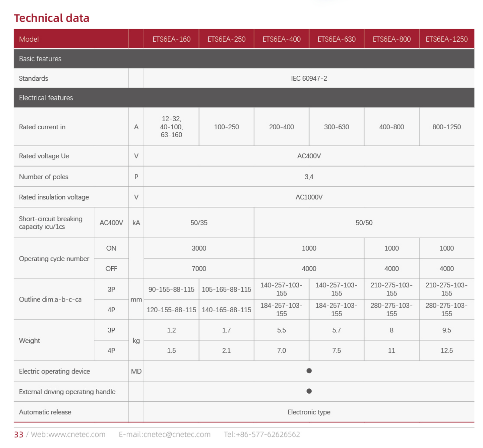The height and width of the screenshot is (448, 483).
Task: Click the Electronic type automatic release value
Action: (x=309, y=412)
